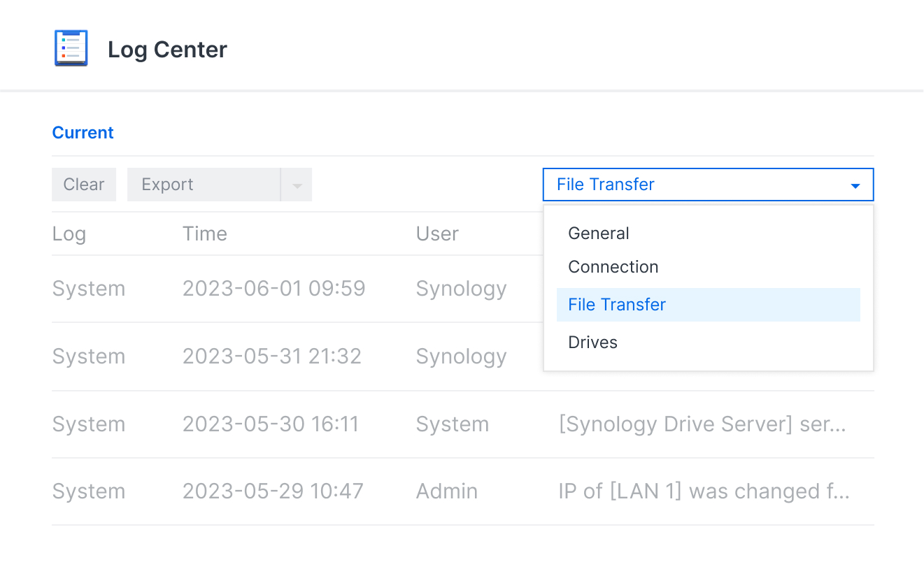Sort entries by the User column header
Screen dimensions: 924x576
436,233
